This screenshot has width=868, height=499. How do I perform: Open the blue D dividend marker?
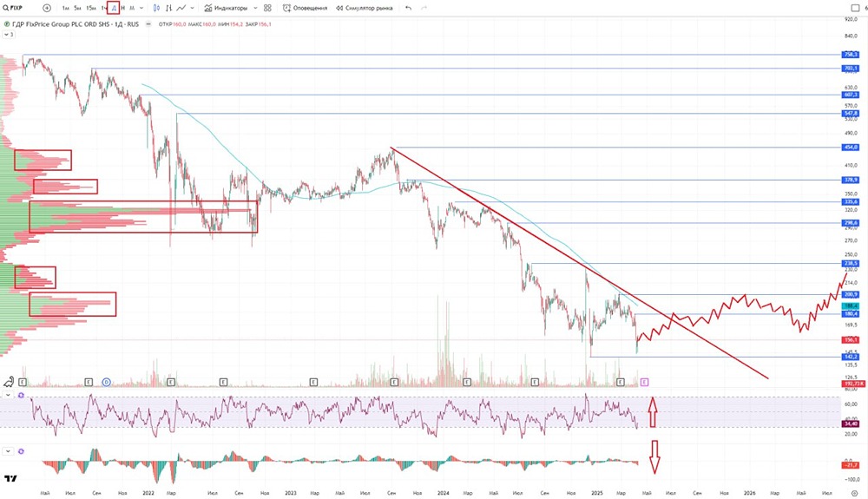(x=106, y=382)
